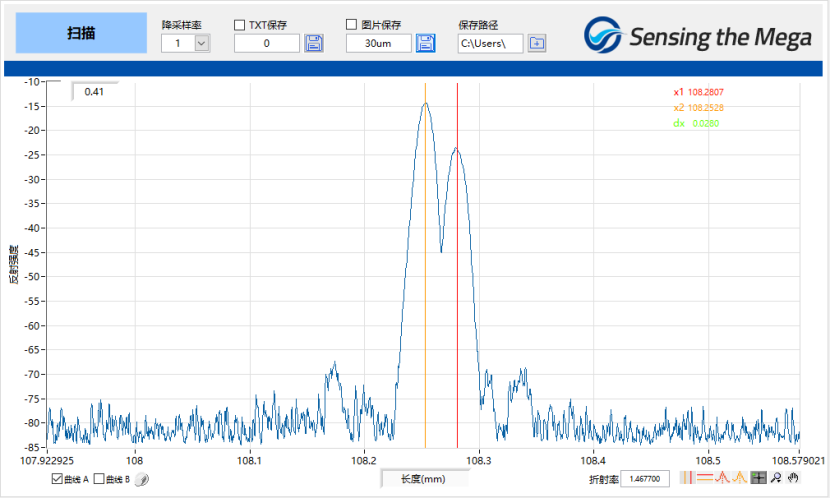Viewport: 831px width, 499px height.
Task: Click the TXT save disk icon
Action: [x=314, y=43]
